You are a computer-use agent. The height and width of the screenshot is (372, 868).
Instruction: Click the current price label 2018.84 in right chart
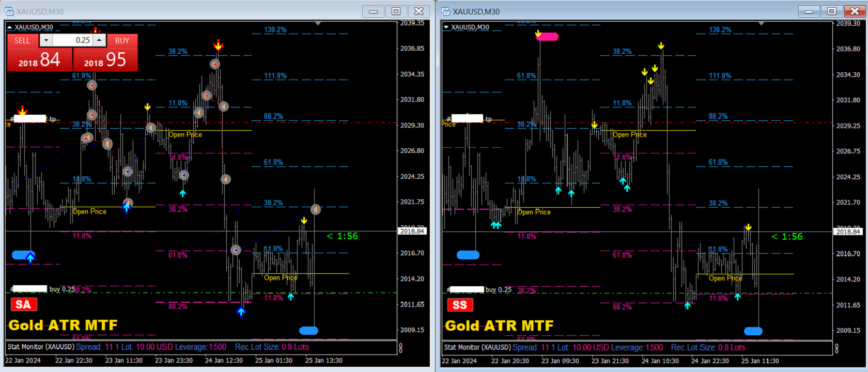(x=848, y=232)
